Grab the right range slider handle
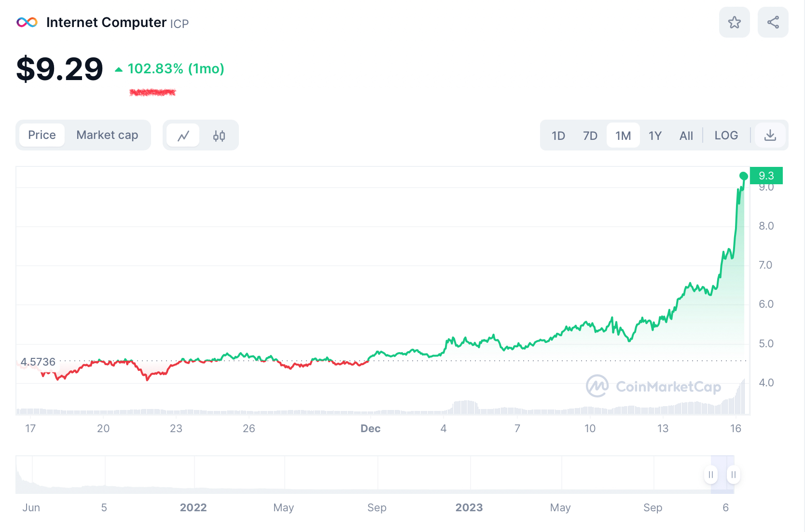The height and width of the screenshot is (532, 805). [x=734, y=475]
